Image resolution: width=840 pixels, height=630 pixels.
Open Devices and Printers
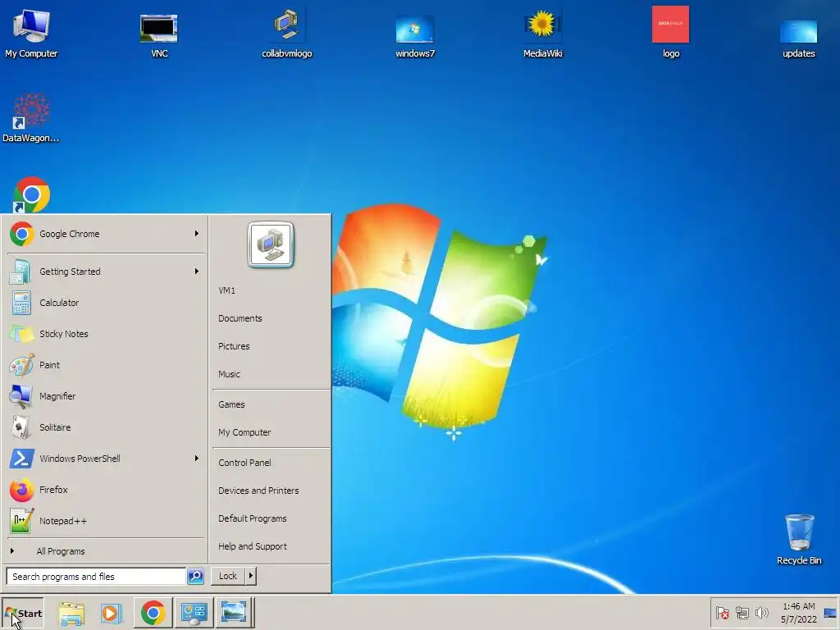click(x=271, y=491)
